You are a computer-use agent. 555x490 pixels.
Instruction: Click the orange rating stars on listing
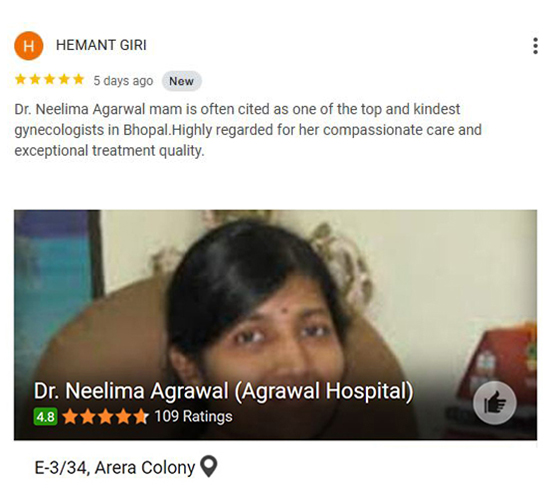coord(105,416)
